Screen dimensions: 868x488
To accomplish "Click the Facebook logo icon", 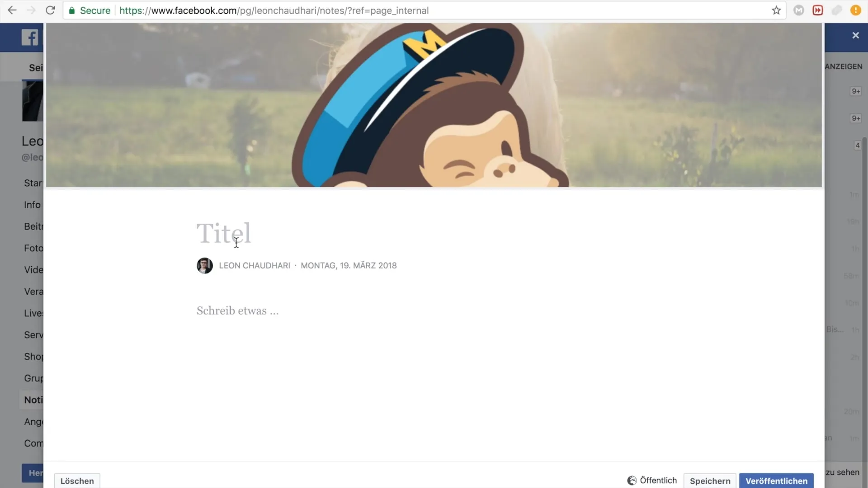I will coord(30,37).
